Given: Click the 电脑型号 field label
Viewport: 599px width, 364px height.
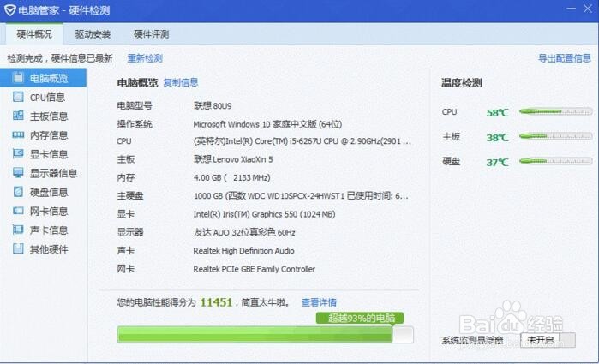Looking at the screenshot, I should [135, 106].
